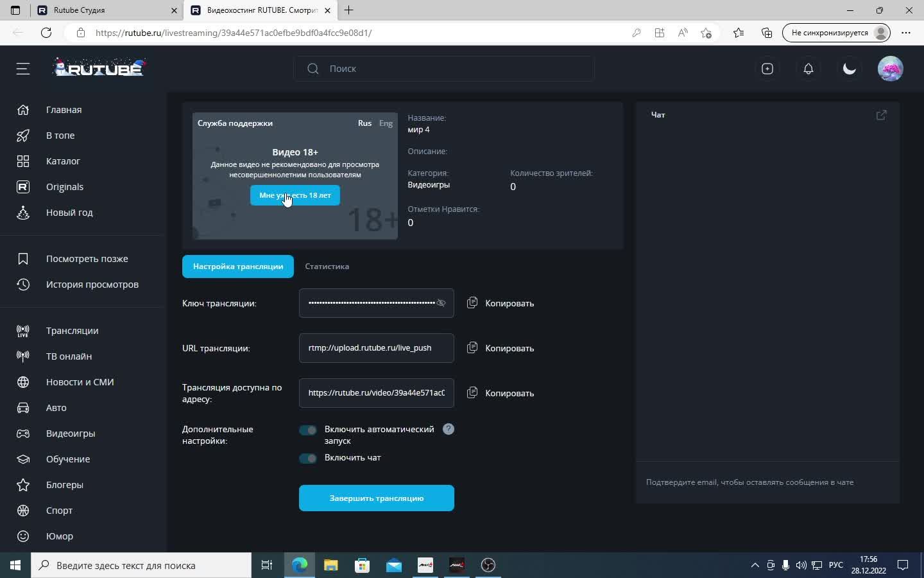Open Task View on taskbar
Screen dimensions: 924x578
(267, 565)
